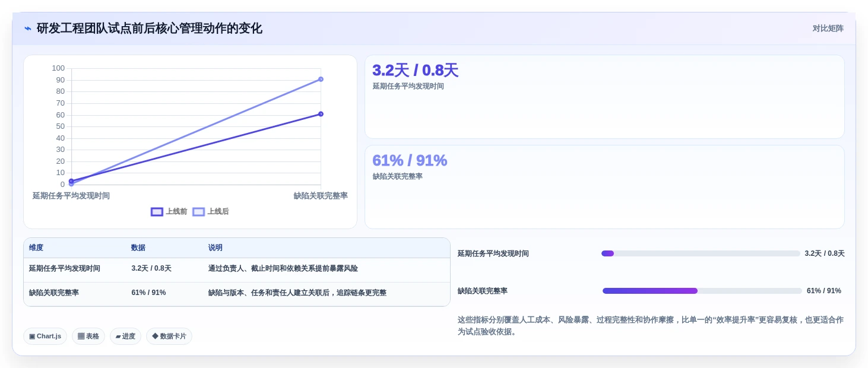Viewport: 868px width, 368px height.
Task: Click the lightning icon beside the title
Action: pyautogui.click(x=28, y=28)
